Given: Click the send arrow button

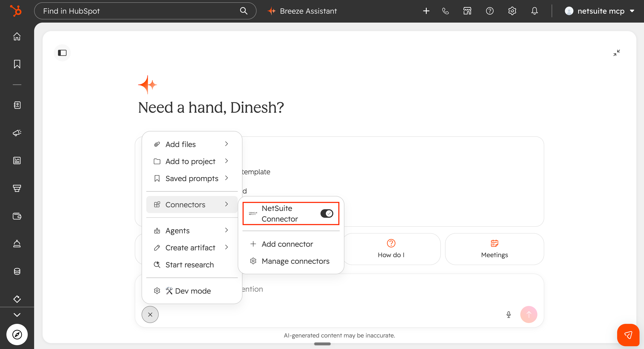Looking at the screenshot, I should click(529, 314).
